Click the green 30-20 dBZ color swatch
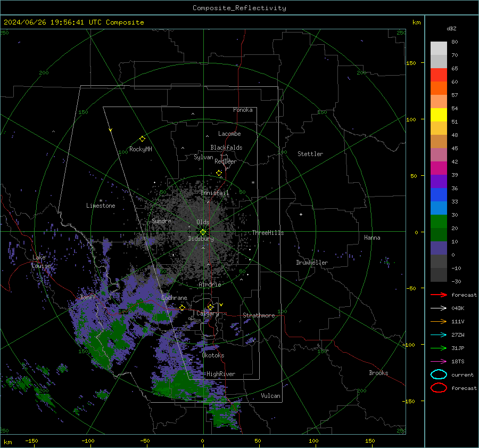This screenshot has height=448, width=479. coord(439,222)
